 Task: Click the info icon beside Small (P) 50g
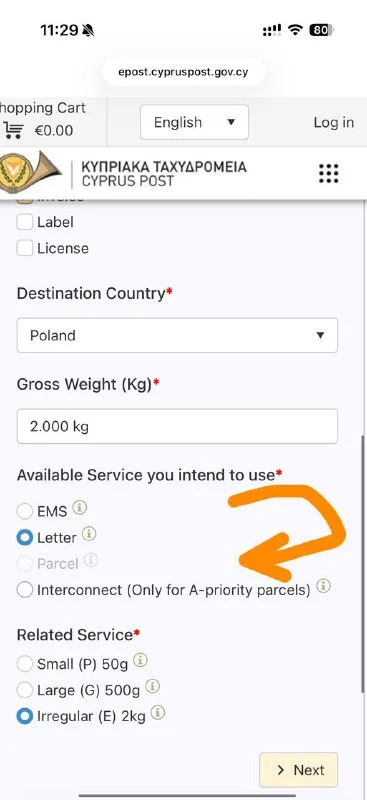click(x=140, y=661)
